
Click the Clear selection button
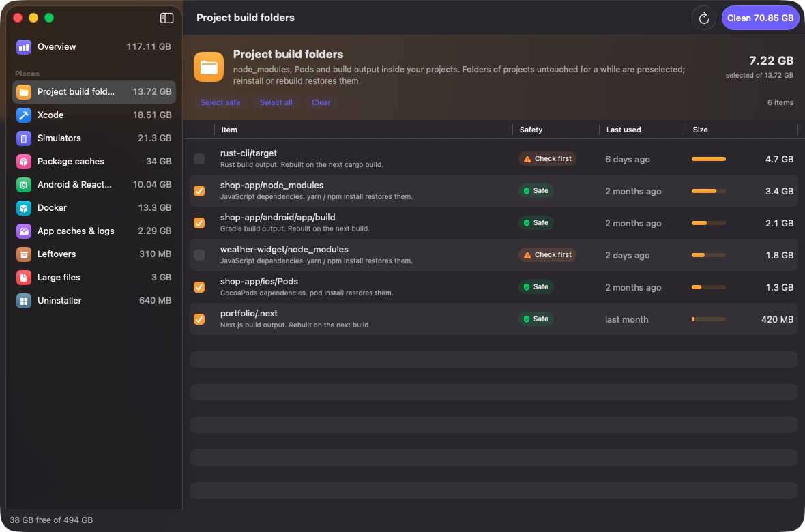[321, 102]
